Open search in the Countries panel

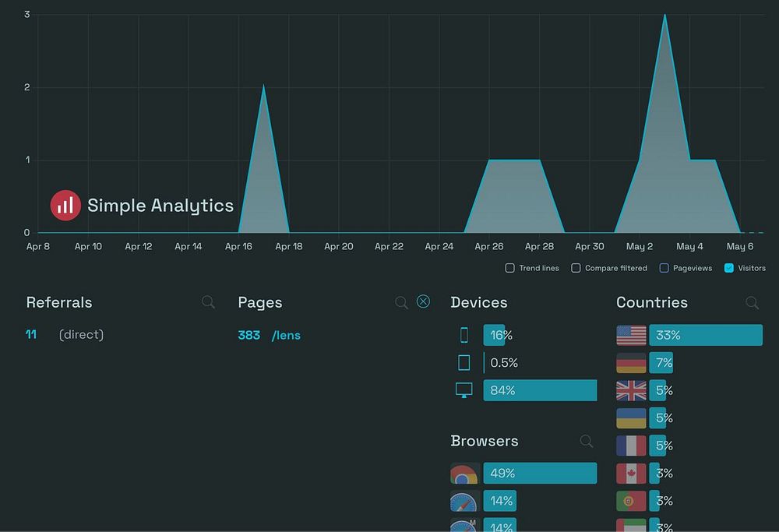click(x=753, y=302)
